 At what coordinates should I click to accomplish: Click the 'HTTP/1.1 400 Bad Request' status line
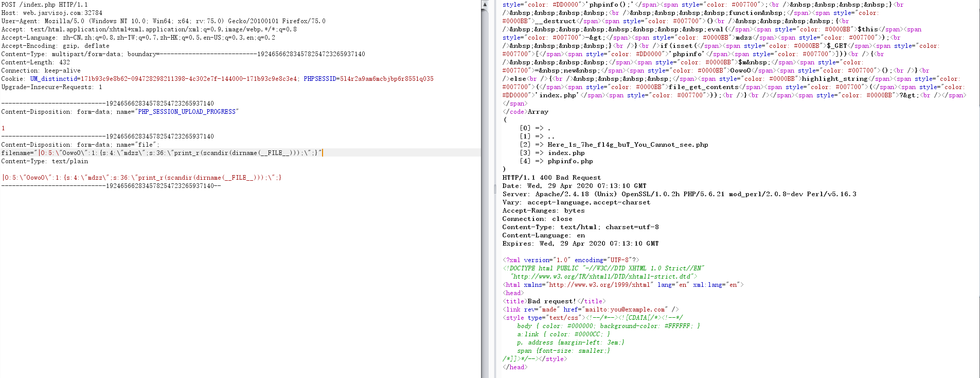551,178
